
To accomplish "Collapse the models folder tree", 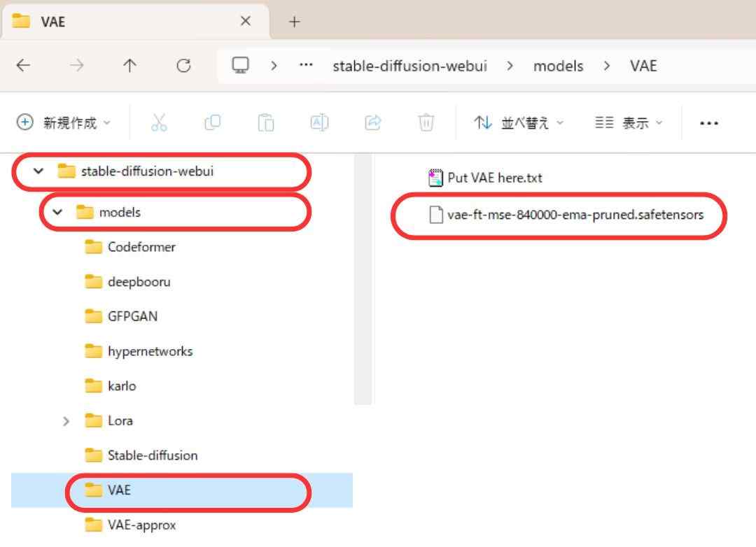I will click(57, 212).
